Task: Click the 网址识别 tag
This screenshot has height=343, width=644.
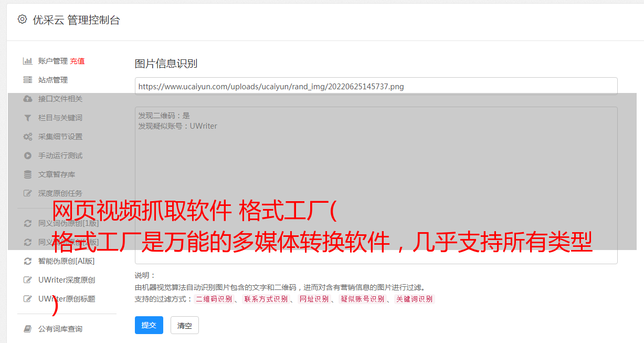Action: [314, 299]
